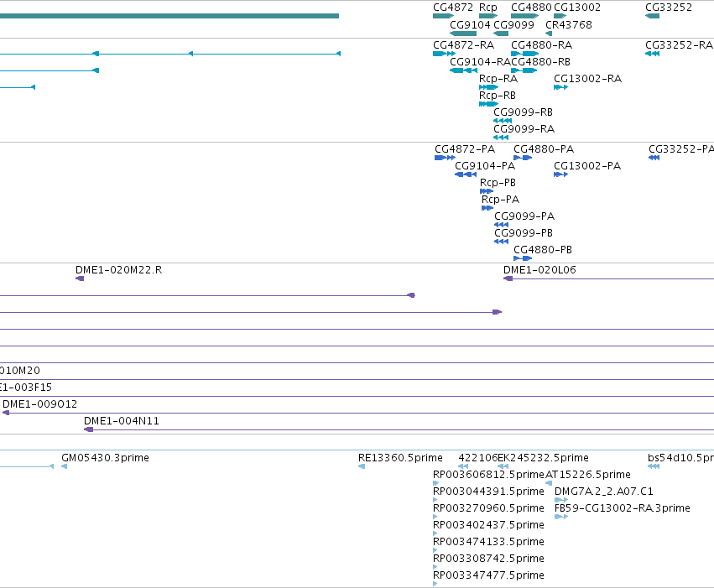The image size is (714, 588).
Task: Open the AT15226.5prime EST label
Action: [588, 475]
